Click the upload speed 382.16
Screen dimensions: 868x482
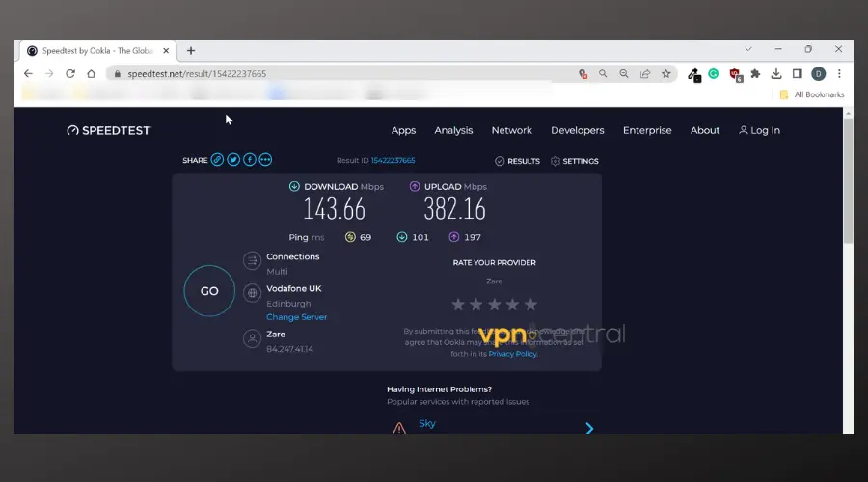coord(454,208)
